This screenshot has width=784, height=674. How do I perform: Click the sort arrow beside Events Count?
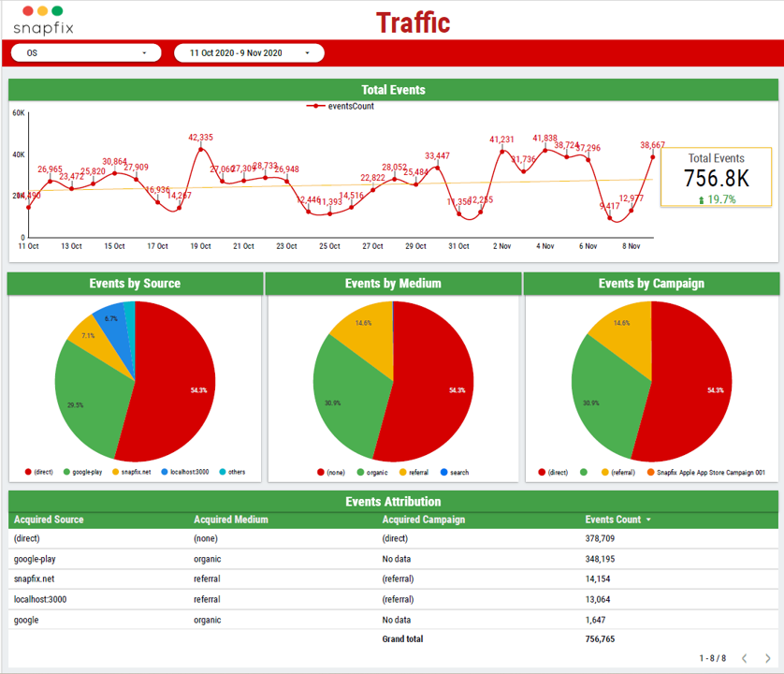point(648,520)
